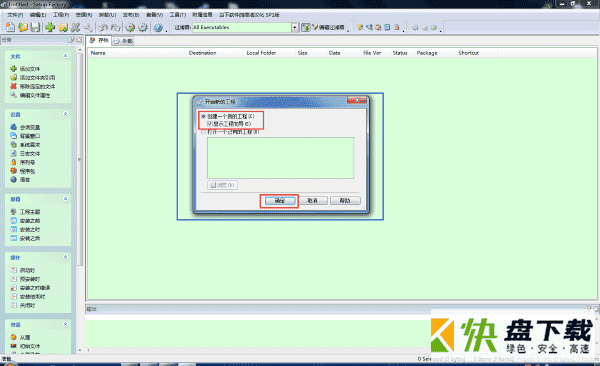Click the 确定 button in the dialog
The height and width of the screenshot is (366, 600).
click(x=280, y=201)
